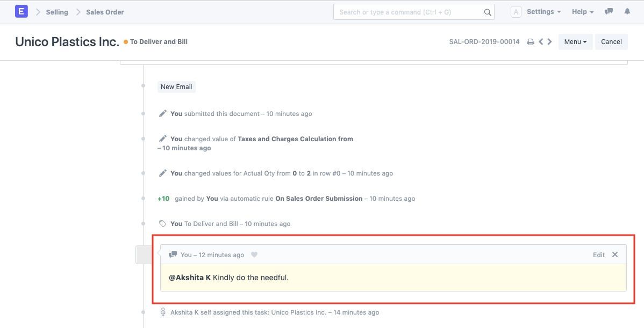This screenshot has height=328, width=644.
Task: Click the user avatar letter A
Action: [x=516, y=12]
